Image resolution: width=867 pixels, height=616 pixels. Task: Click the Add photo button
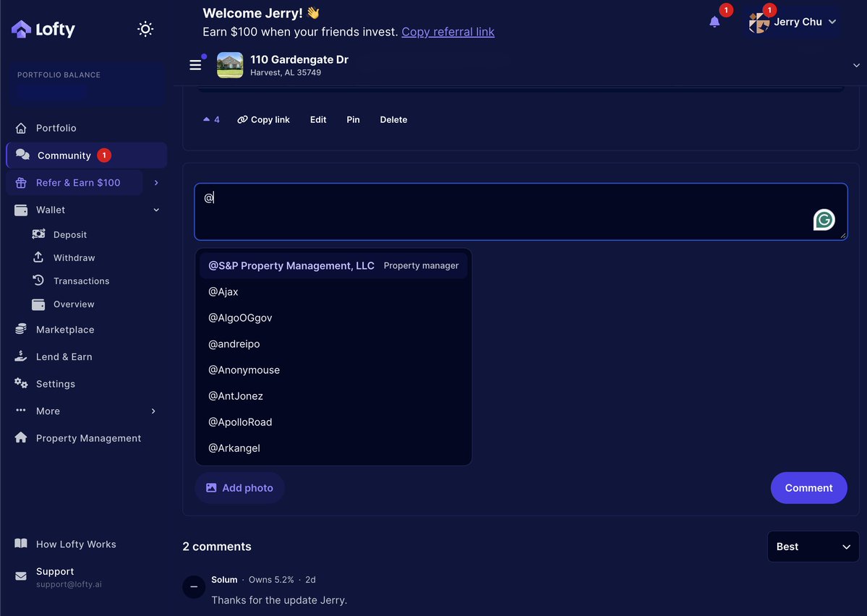tap(239, 488)
